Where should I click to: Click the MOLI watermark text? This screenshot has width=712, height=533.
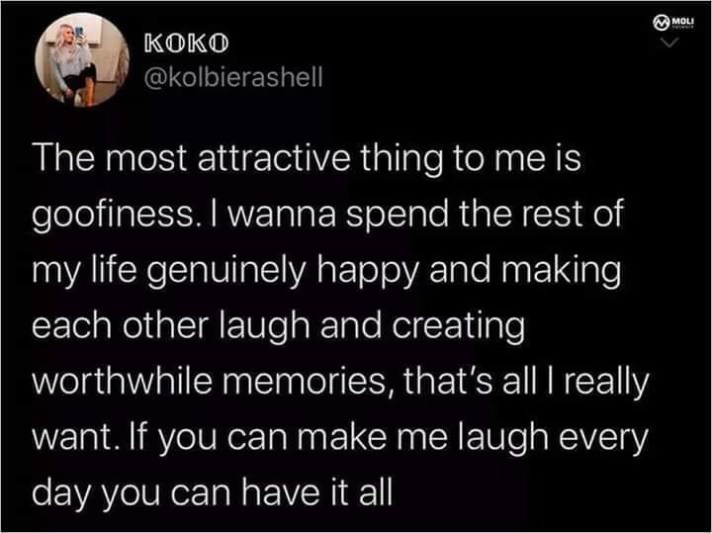(681, 21)
